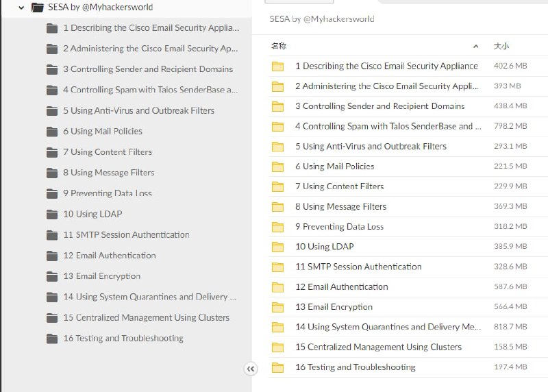
Task: Click yellow folder icon for 3 Controlling Sender
Action: [x=278, y=106]
